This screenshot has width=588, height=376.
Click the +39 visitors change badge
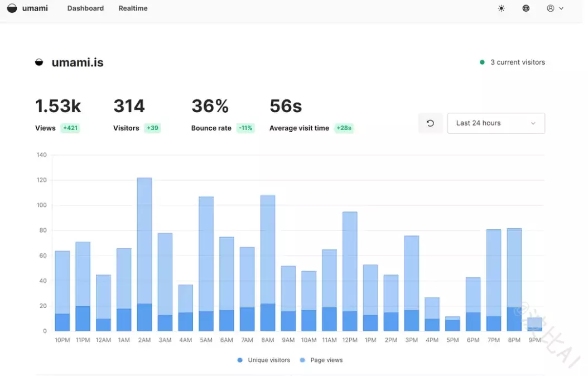click(x=152, y=128)
